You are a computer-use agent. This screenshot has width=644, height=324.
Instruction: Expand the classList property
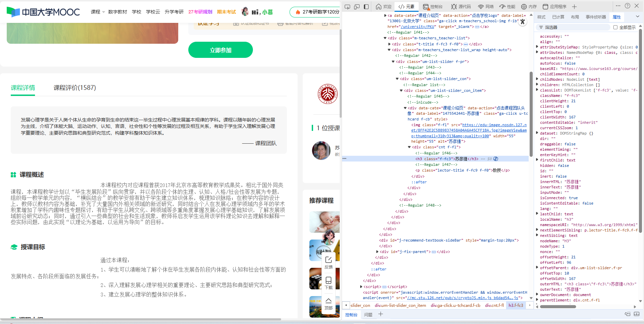[537, 90]
